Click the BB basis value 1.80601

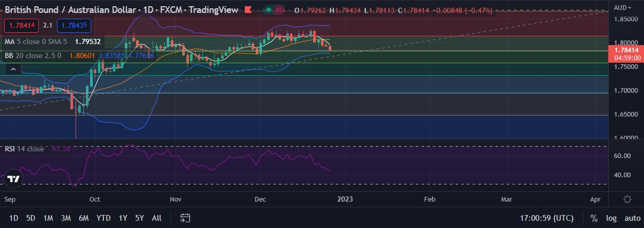(81, 55)
